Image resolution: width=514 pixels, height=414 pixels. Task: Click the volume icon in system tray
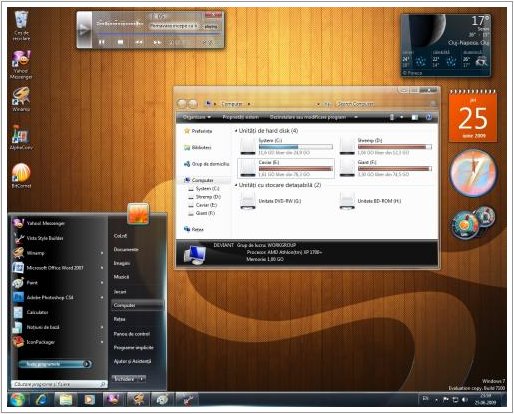tap(464, 399)
